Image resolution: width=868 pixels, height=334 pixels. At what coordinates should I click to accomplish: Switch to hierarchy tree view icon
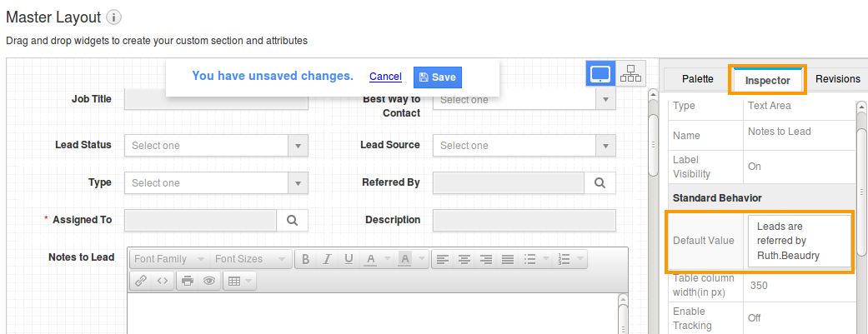pos(630,73)
